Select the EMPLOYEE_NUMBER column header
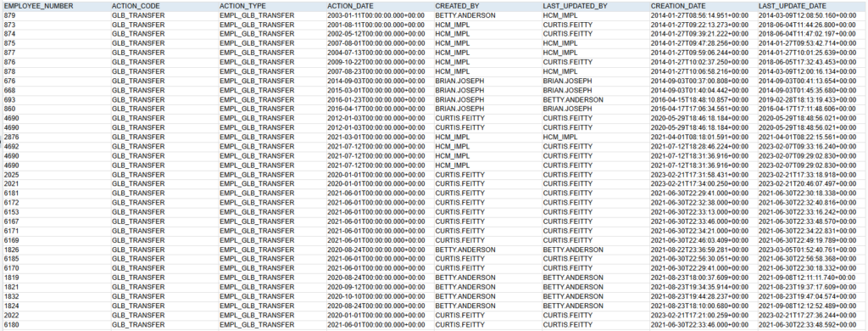This screenshot has height=331, width=868. point(56,6)
